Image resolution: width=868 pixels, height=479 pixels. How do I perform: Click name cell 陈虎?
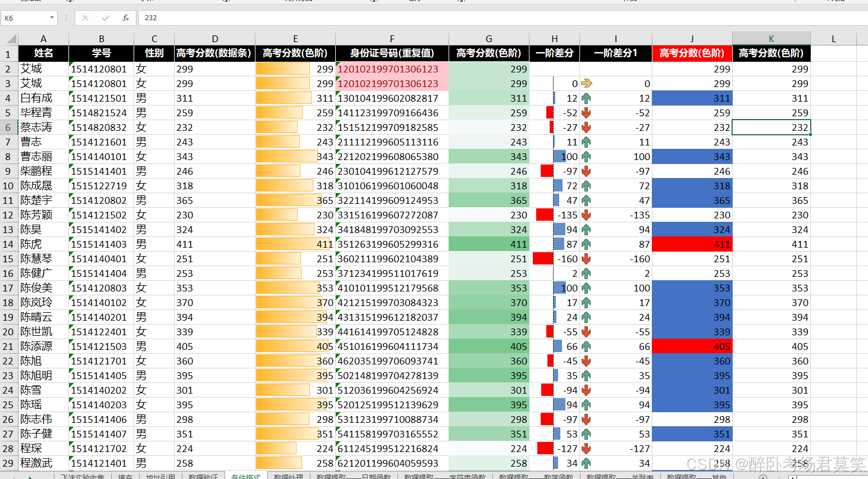[43, 244]
